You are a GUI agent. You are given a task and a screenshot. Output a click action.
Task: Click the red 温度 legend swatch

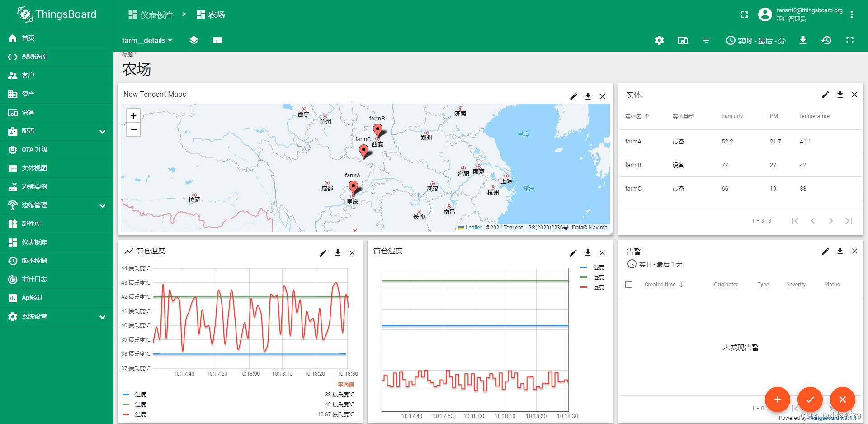pos(126,414)
